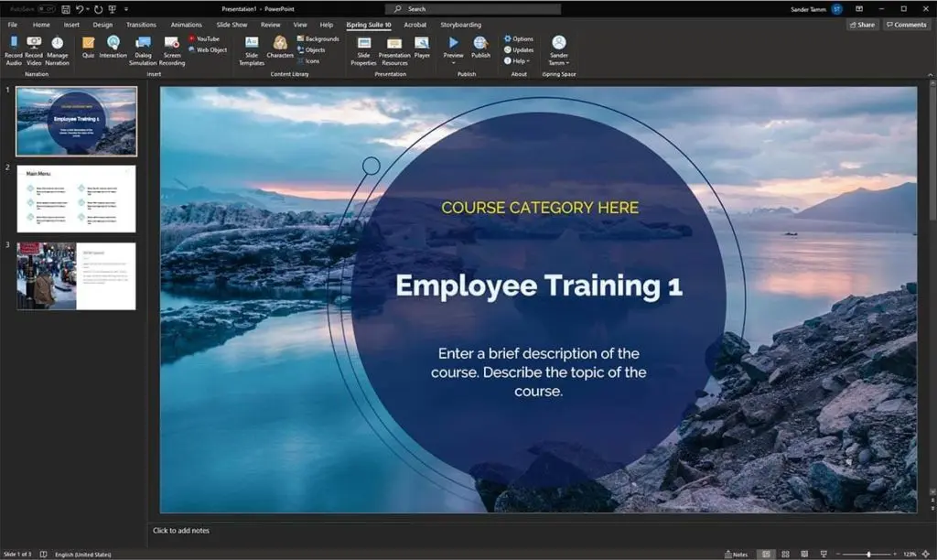This screenshot has height=560, width=937.
Task: Open the Design tab
Action: point(102,25)
